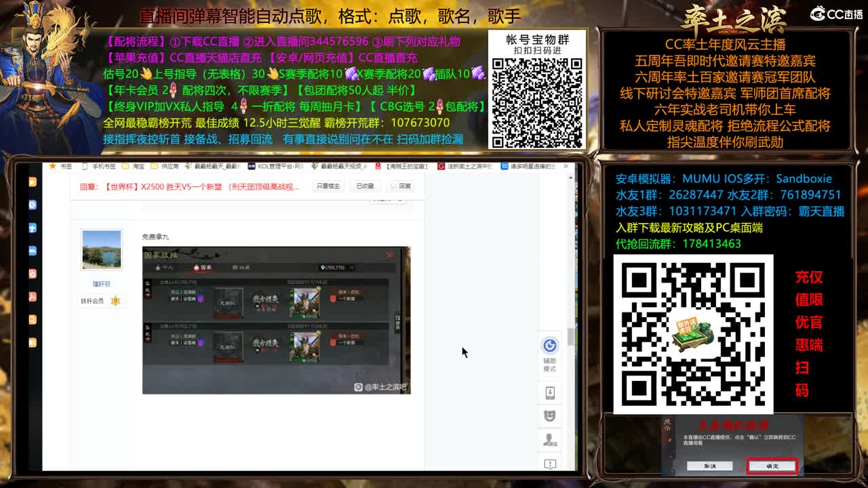Image resolution: width=868 pixels, height=488 pixels.
Task: Open the 海贼王的宝藏 bookmark
Action: tap(401, 166)
